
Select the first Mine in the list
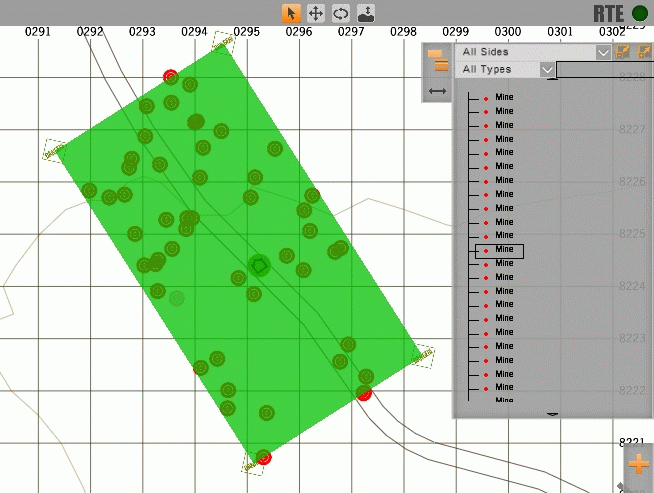point(503,98)
